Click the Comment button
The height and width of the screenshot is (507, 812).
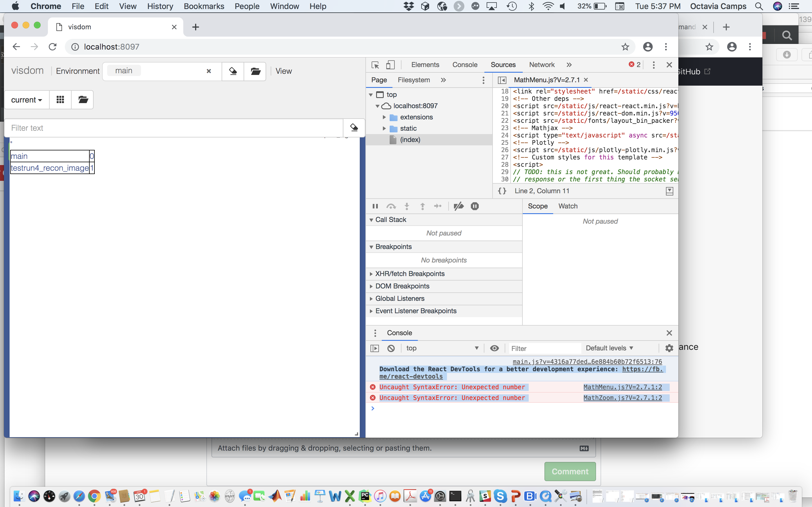click(x=570, y=471)
